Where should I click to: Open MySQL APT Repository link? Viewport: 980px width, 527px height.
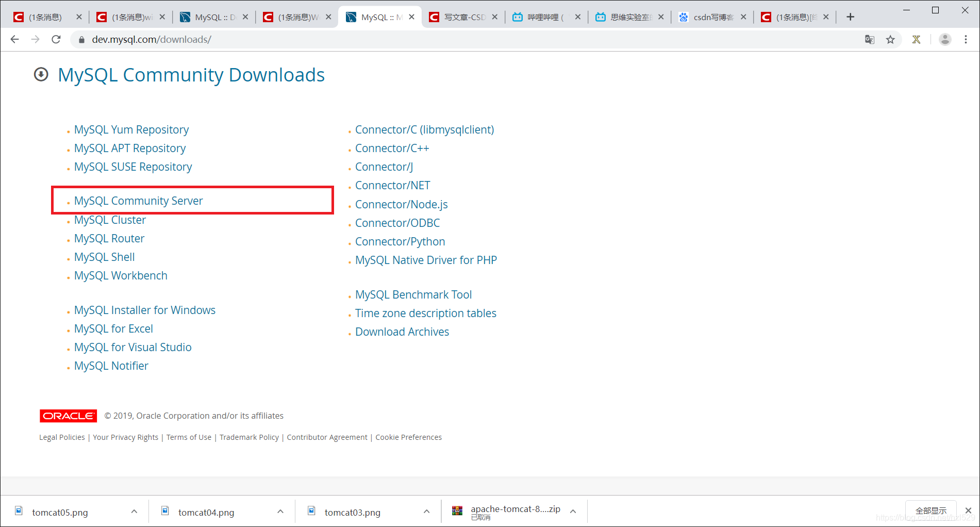130,148
